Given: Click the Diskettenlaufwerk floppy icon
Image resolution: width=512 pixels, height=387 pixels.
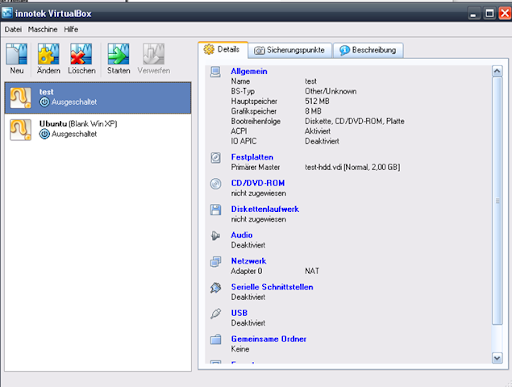Looking at the screenshot, I should [x=216, y=210].
